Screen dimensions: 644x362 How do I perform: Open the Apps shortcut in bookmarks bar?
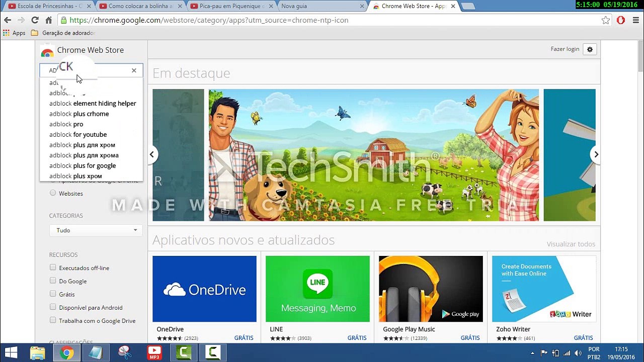tap(14, 33)
